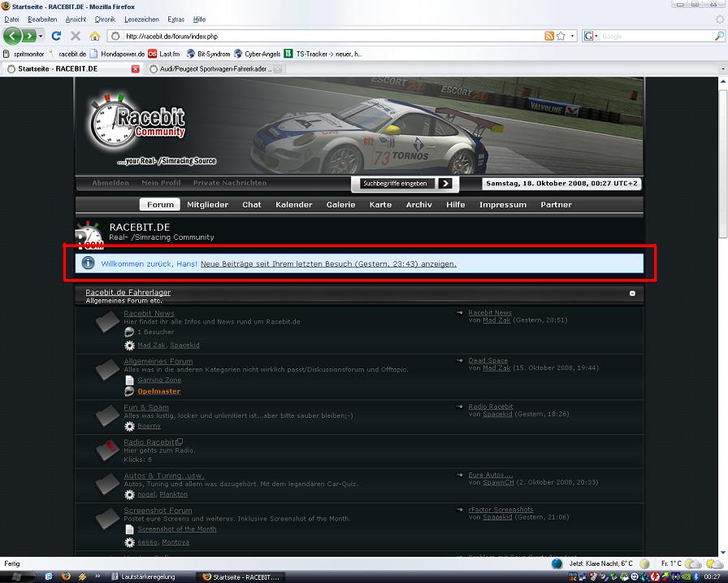Go to the Mitglieder section
This screenshot has width=728, height=583.
[207, 205]
